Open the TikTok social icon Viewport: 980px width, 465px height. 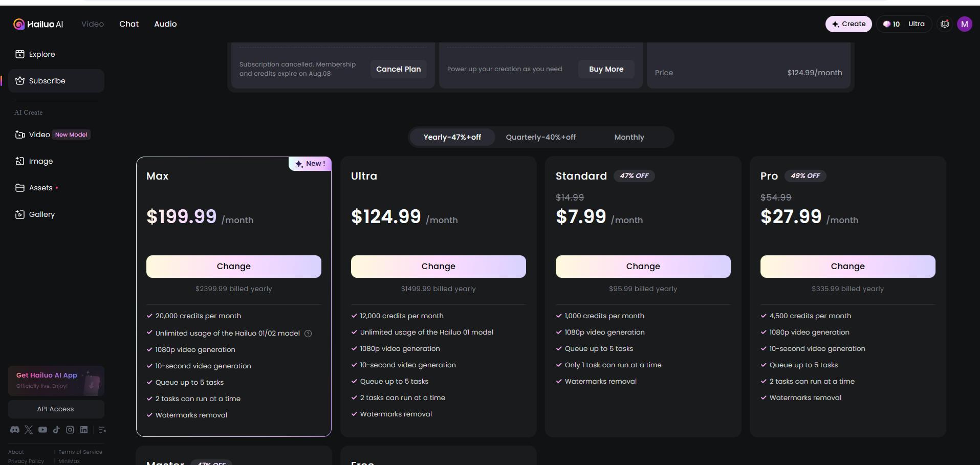[x=56, y=430]
